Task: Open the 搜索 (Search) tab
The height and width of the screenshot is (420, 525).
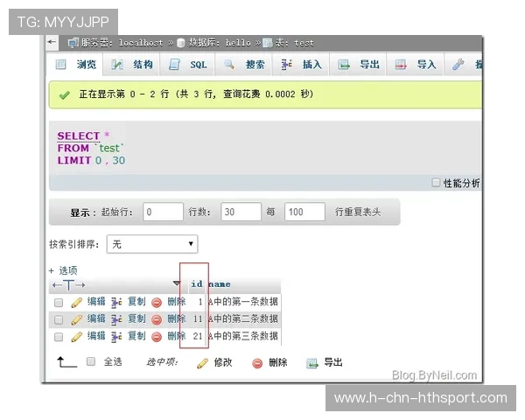Action: point(244,64)
